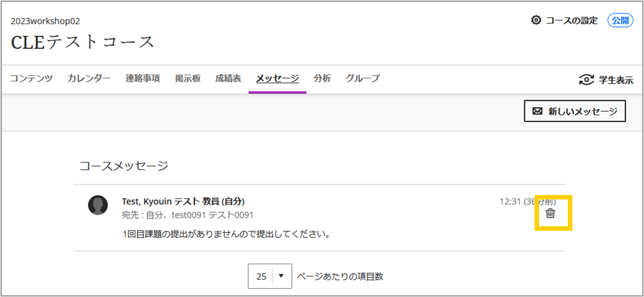Click the envelope icon in 新しいメッセージ button
Screen dimensions: 644x297
538,112
